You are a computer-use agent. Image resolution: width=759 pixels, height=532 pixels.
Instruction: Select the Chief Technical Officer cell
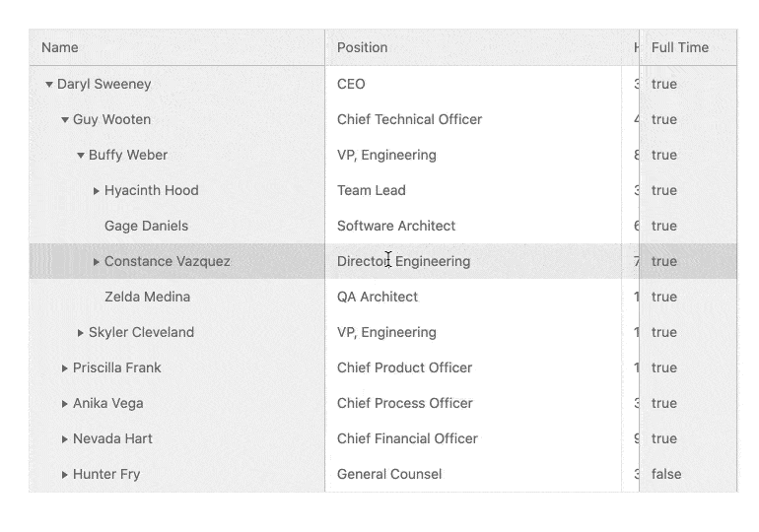tap(409, 120)
